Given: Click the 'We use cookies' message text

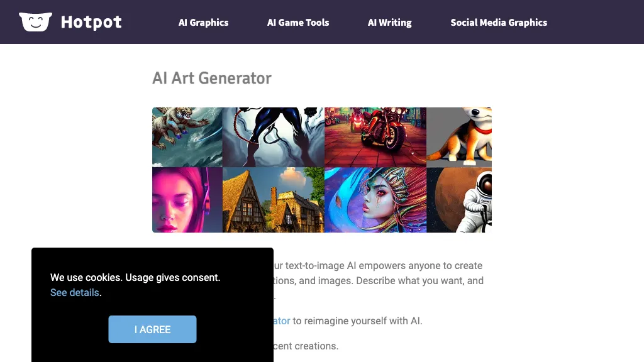Looking at the screenshot, I should coord(135,277).
